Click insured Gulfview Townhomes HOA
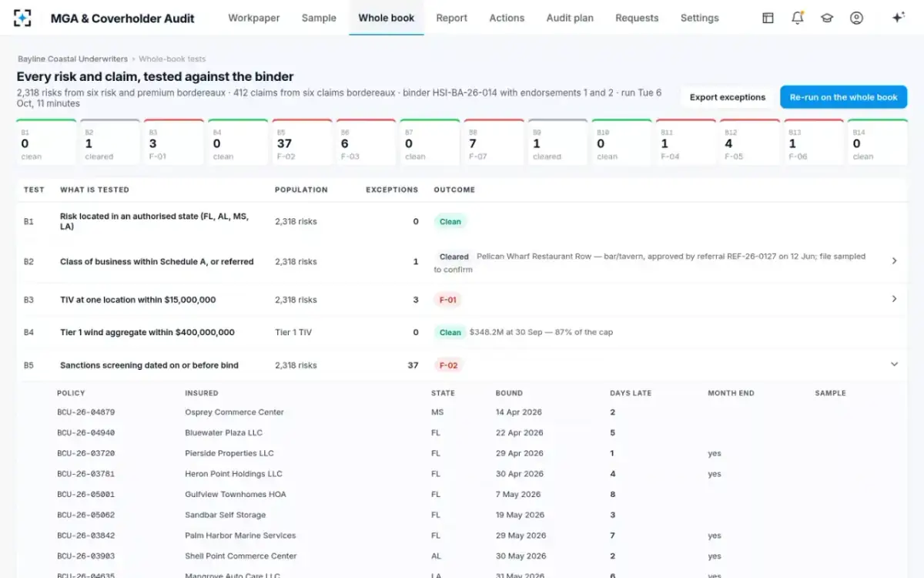Viewport: 924px width, 578px height. pyautogui.click(x=236, y=494)
